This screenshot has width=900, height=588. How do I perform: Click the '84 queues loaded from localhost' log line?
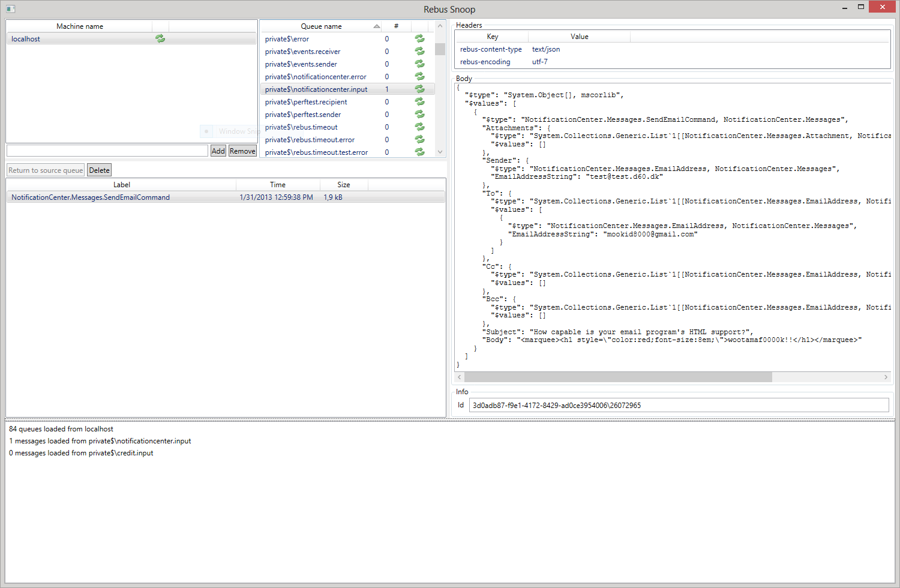tap(61, 428)
